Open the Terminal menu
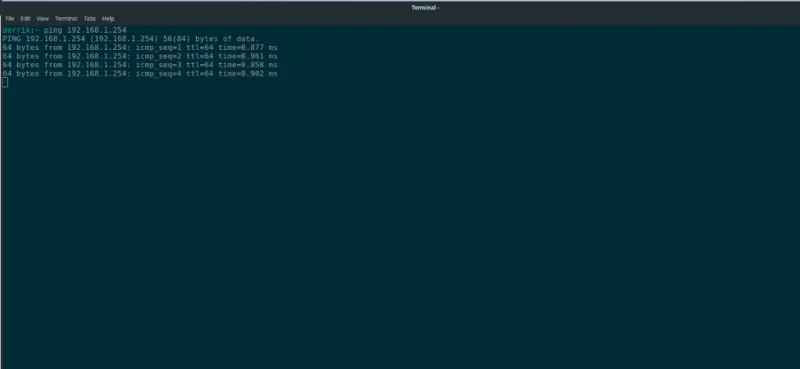 point(66,18)
